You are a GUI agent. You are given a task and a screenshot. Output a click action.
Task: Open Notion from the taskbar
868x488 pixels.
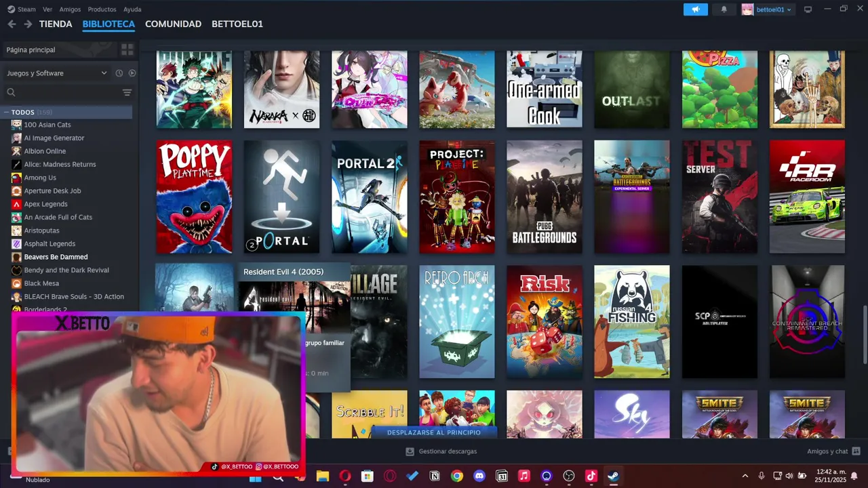coord(435,476)
